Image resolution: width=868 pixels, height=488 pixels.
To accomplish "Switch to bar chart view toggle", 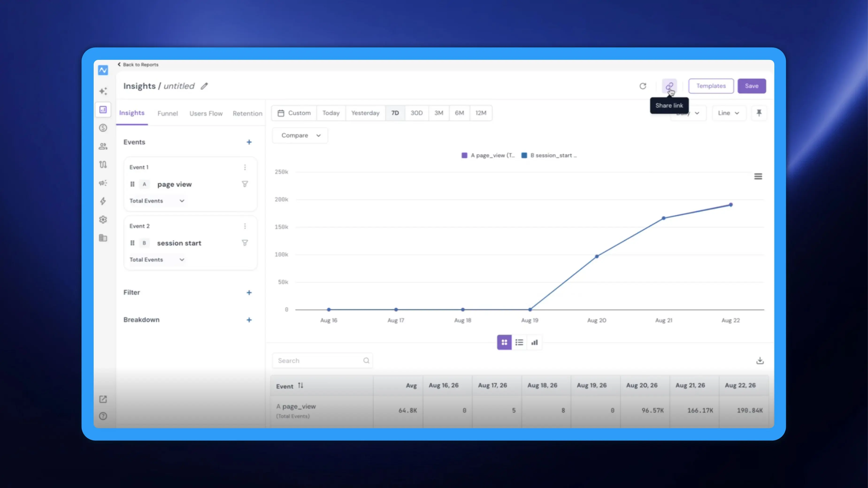I will (534, 343).
